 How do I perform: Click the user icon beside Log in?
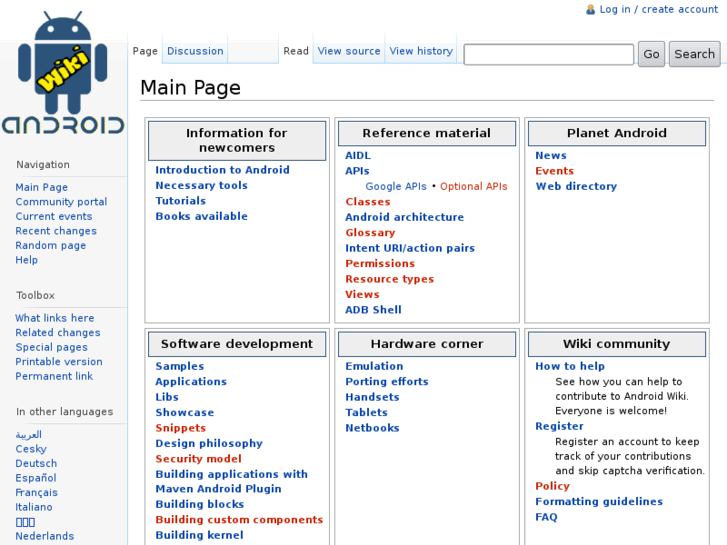pos(590,9)
